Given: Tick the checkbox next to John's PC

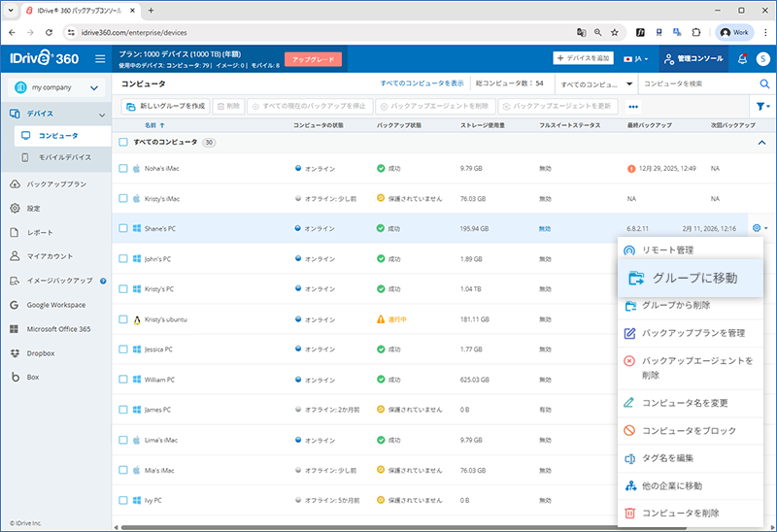Looking at the screenshot, I should tap(123, 259).
